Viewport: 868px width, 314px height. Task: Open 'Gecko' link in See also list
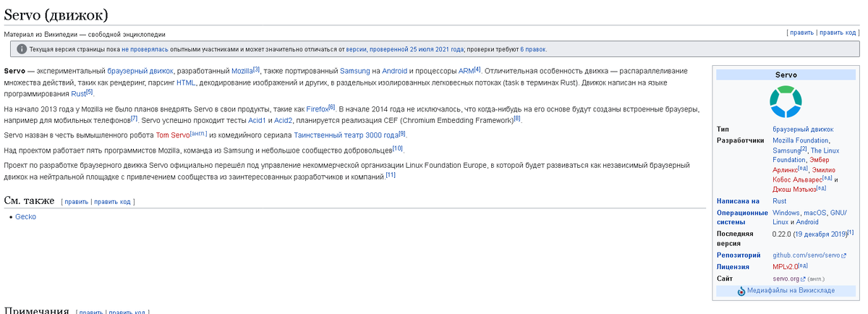tap(25, 217)
